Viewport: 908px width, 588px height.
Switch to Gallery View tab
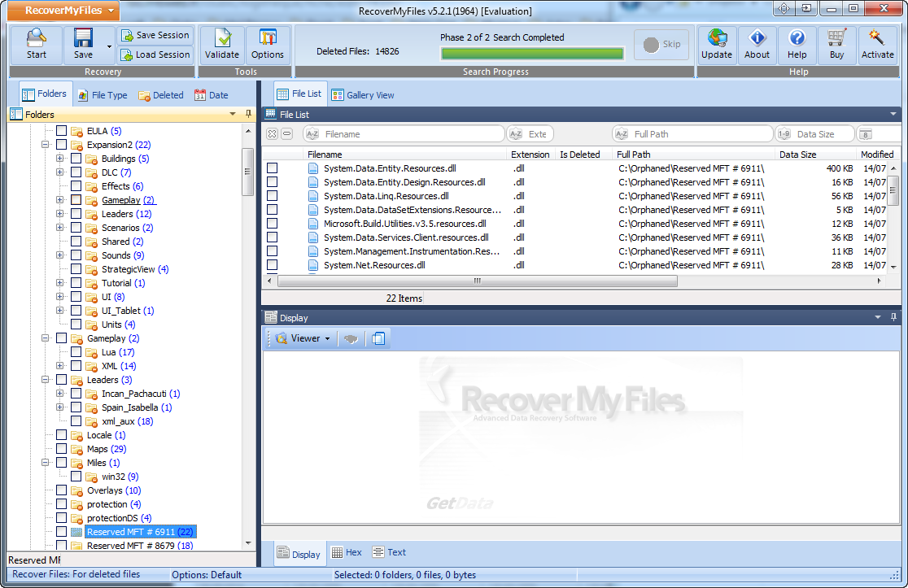tap(363, 95)
